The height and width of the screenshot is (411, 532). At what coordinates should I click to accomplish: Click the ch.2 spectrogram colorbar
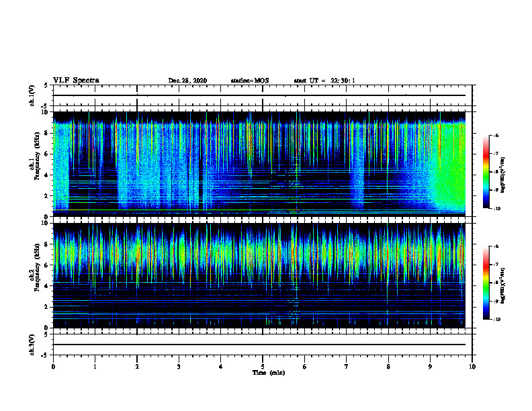tap(486, 283)
